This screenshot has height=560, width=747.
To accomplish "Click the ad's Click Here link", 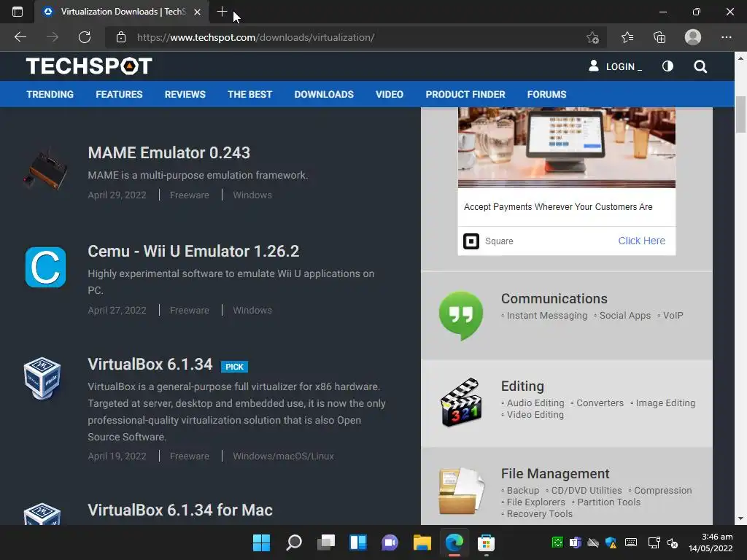I will coord(641,241).
